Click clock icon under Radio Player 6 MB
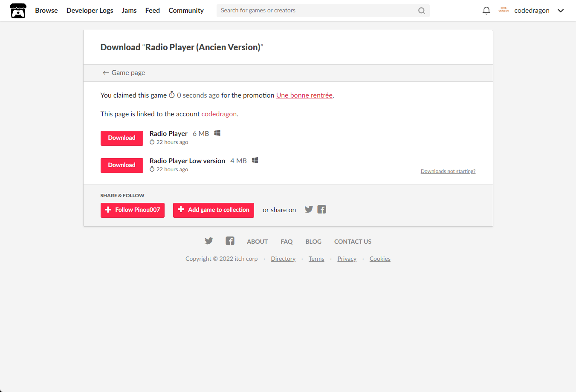576x392 pixels. coord(152,142)
